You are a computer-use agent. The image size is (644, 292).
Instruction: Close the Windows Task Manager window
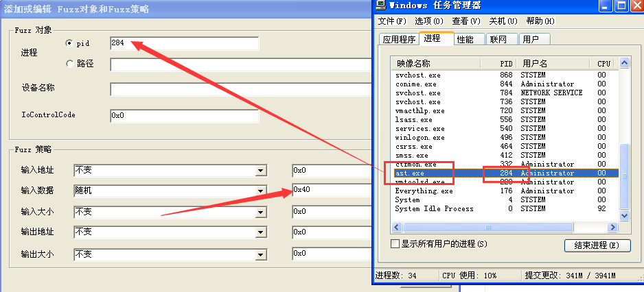[636, 6]
